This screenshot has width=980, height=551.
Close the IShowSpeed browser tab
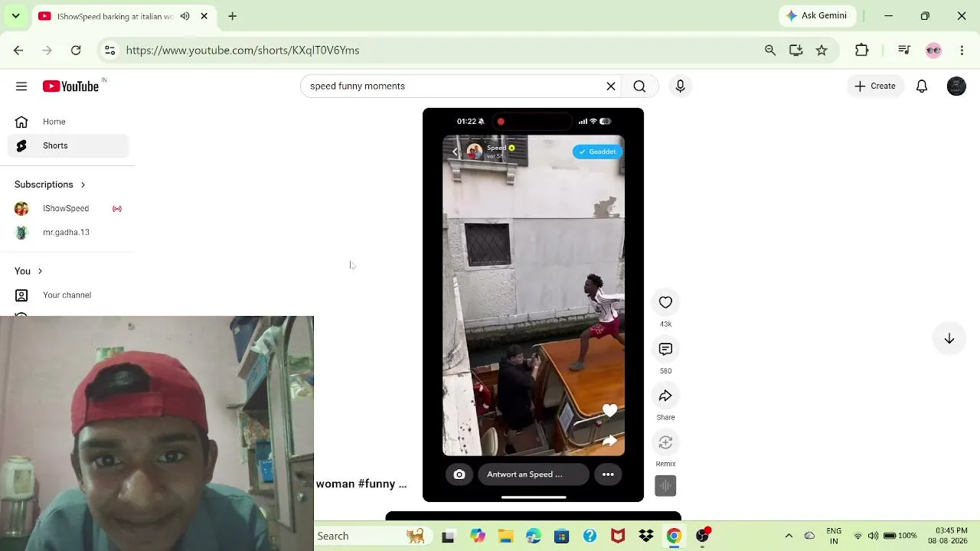click(204, 16)
